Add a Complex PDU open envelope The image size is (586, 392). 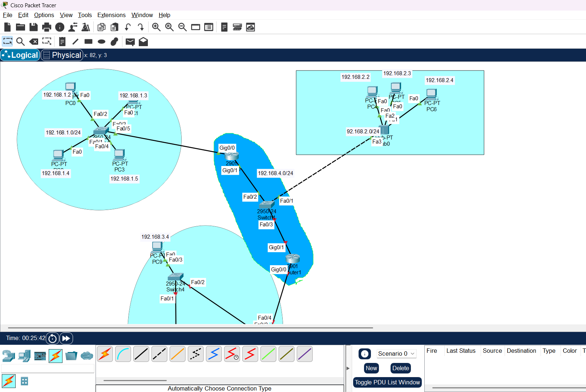click(143, 41)
